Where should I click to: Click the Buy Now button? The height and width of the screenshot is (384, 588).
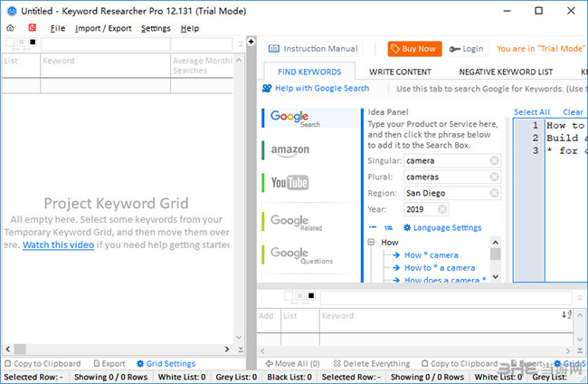[x=414, y=49]
